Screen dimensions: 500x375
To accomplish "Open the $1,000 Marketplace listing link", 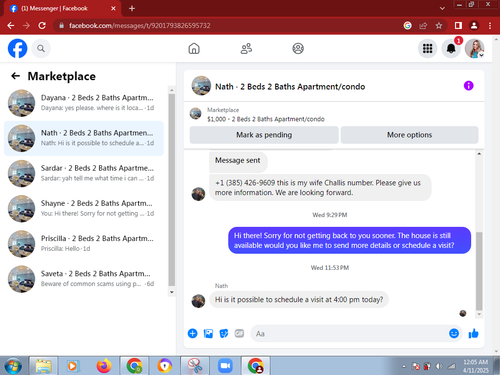I will (x=266, y=119).
